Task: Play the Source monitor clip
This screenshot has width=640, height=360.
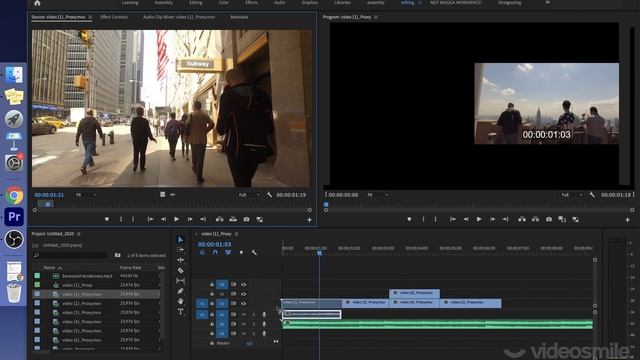Action: 176,219
